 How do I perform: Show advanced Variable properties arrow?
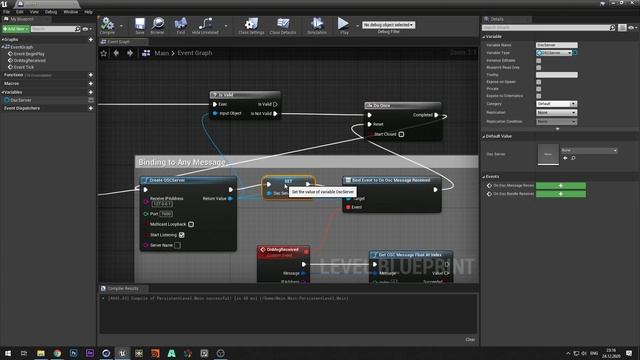click(558, 129)
